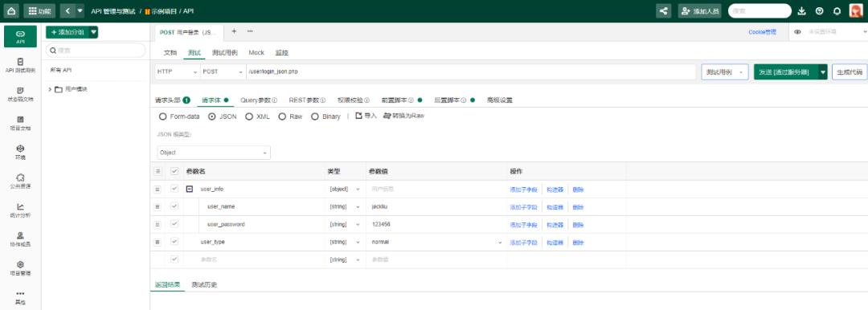Open the dropdown beside the back arrow
Screen dimensions: 868x310
(80, 11)
